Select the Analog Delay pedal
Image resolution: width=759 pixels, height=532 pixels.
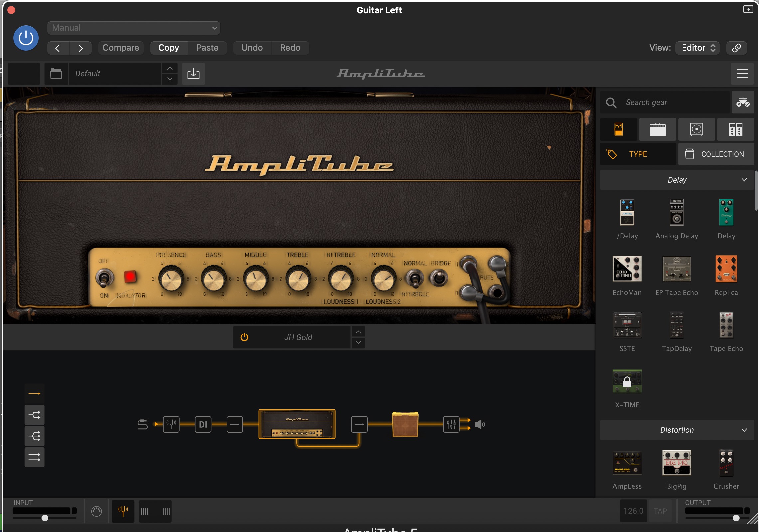click(677, 213)
